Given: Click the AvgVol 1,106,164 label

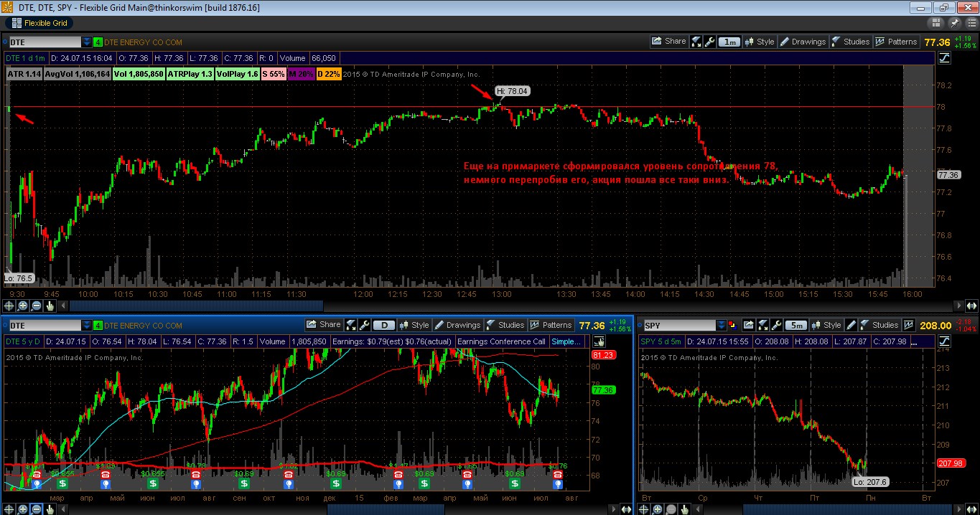Looking at the screenshot, I should coord(77,74).
